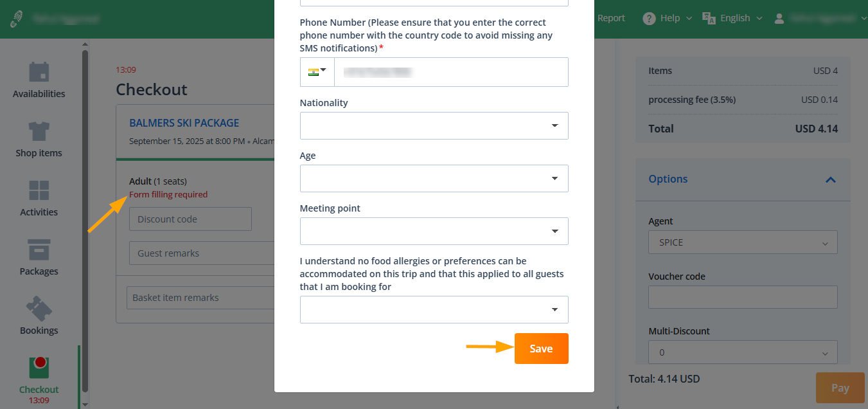Click the orange Save button

(x=541, y=349)
